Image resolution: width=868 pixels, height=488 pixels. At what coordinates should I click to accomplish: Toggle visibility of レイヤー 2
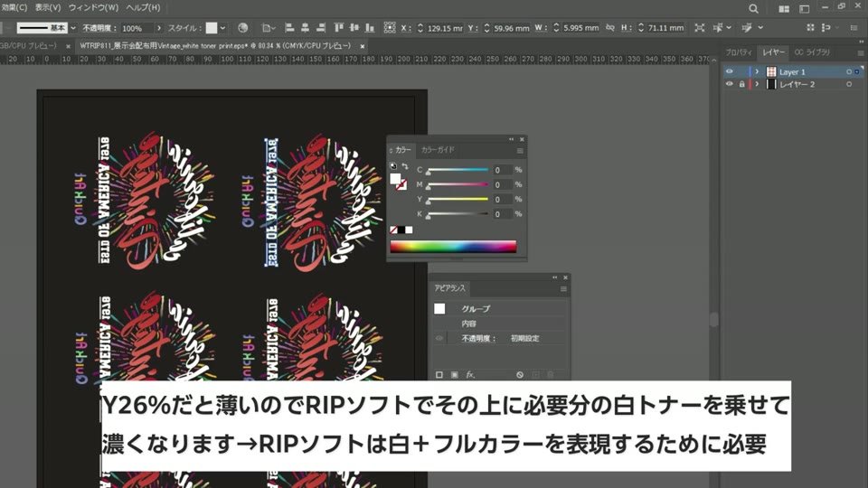tap(729, 84)
